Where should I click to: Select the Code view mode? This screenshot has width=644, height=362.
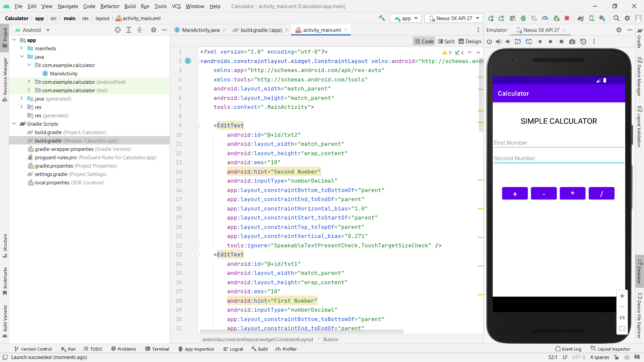tap(424, 41)
